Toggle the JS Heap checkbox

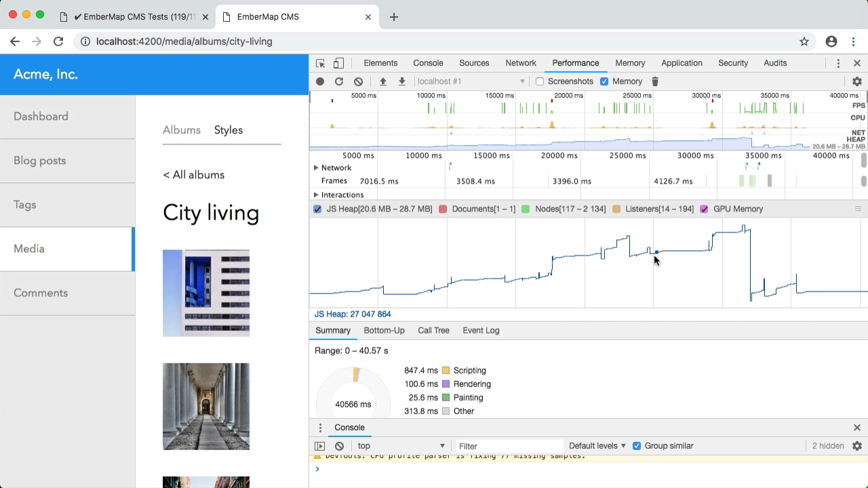317,209
